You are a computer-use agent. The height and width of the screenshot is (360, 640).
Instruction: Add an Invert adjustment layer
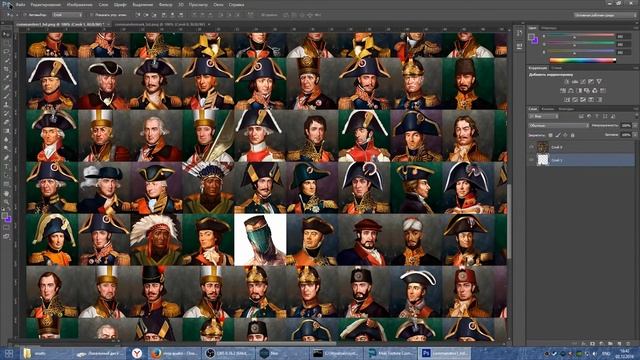pos(567,100)
